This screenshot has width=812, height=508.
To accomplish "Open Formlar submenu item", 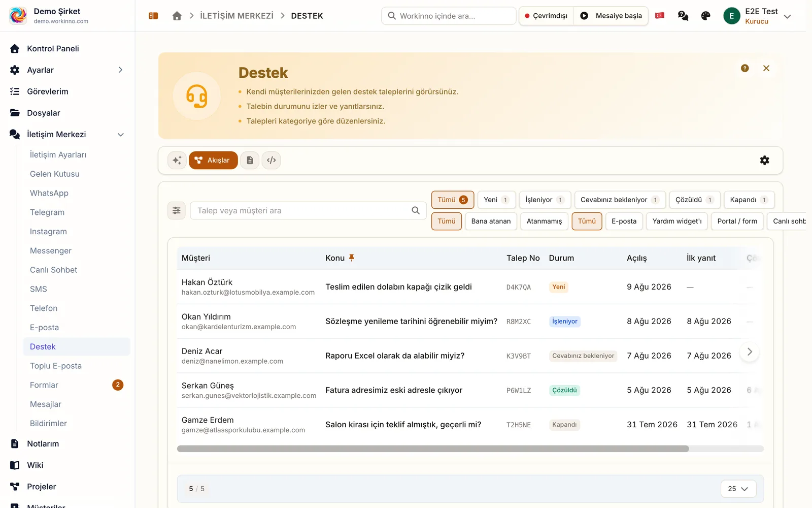I will click(44, 385).
